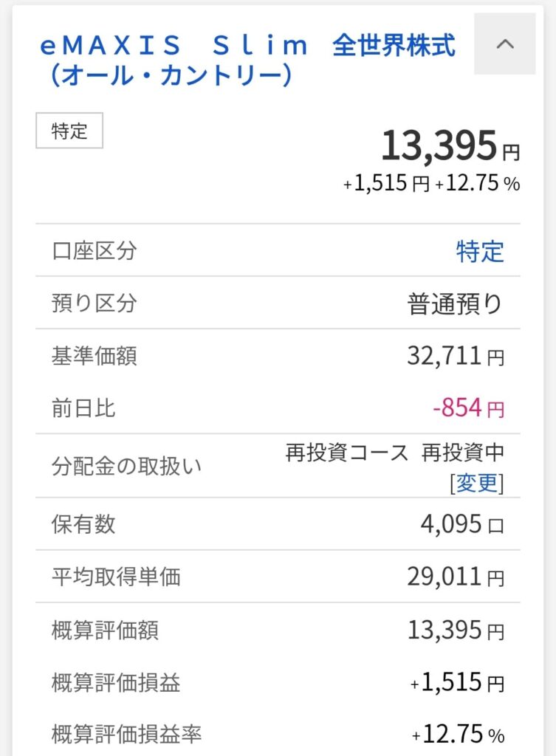556x756 pixels.
Task: Select the 預り区分 row label
Action: tap(95, 303)
